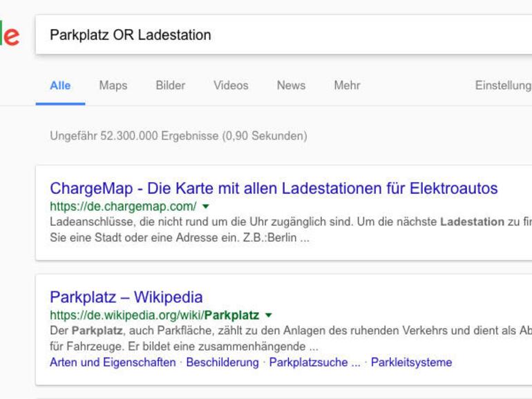This screenshot has width=532, height=399.
Task: Open Einstellungen options
Action: [x=503, y=86]
